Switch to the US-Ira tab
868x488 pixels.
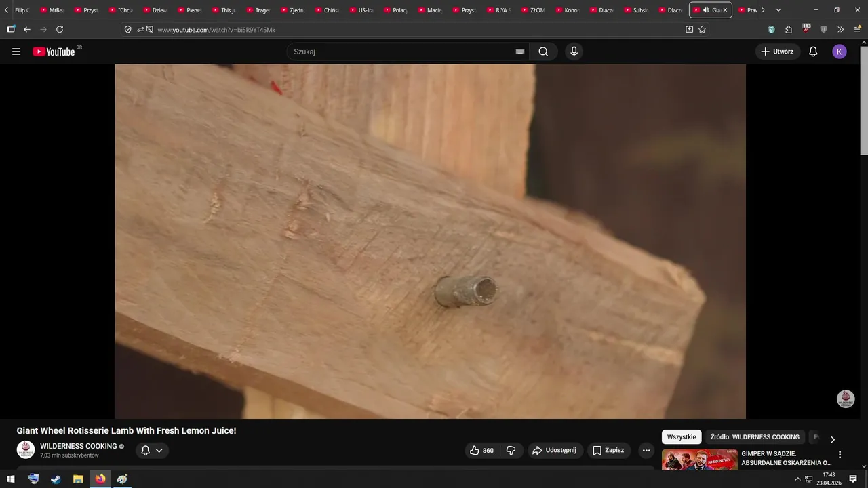tap(361, 10)
